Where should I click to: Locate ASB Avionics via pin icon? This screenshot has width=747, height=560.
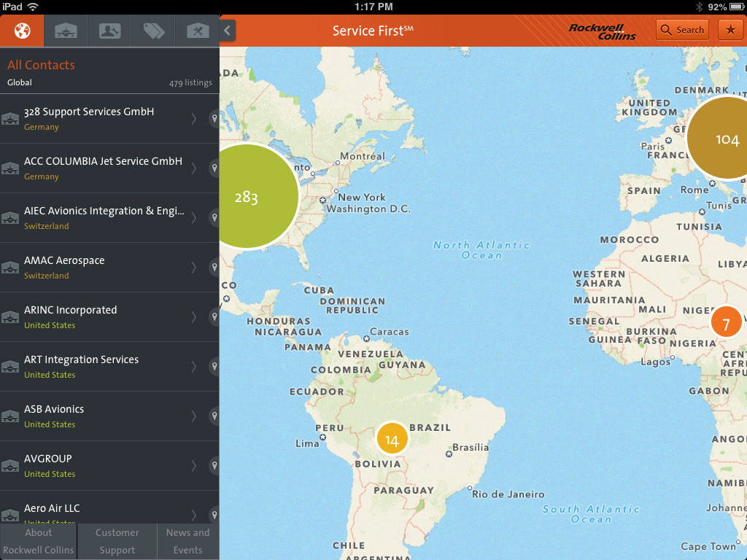click(214, 416)
